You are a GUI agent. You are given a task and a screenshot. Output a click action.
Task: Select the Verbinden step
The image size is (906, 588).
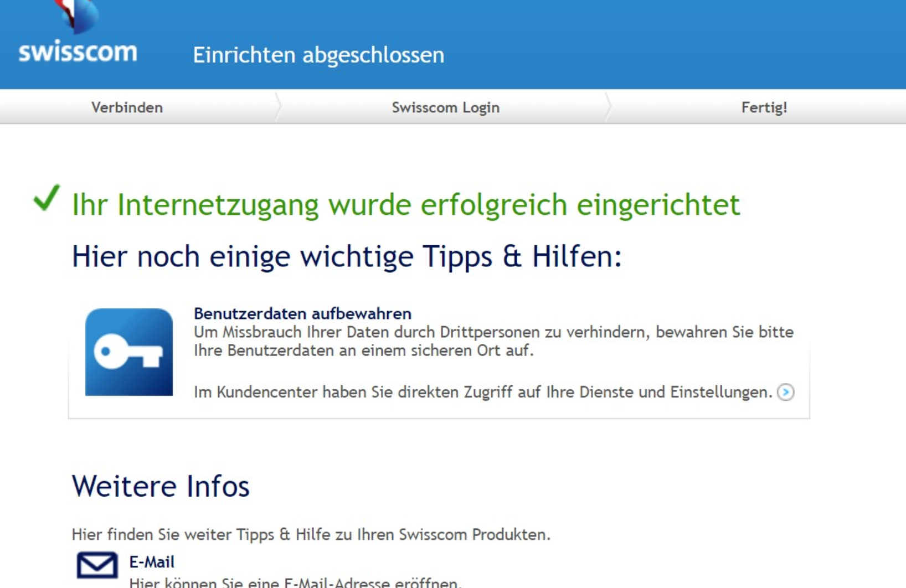(x=127, y=107)
